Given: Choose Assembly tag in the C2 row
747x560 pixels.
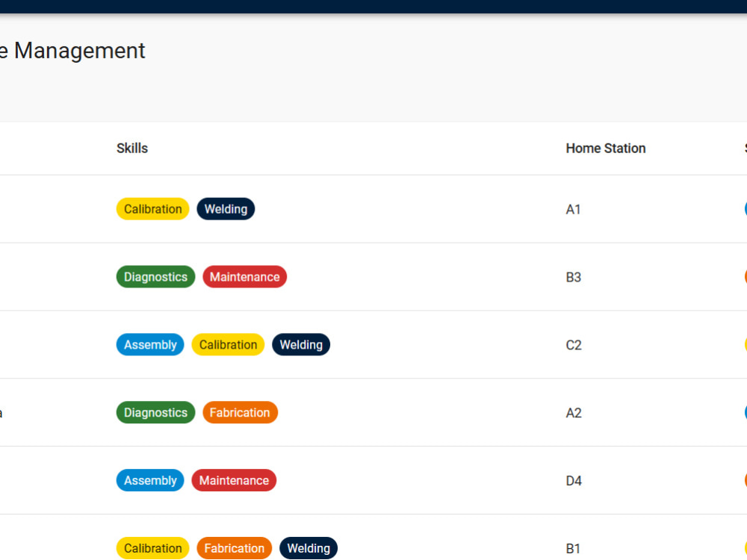Looking at the screenshot, I should click(x=150, y=345).
